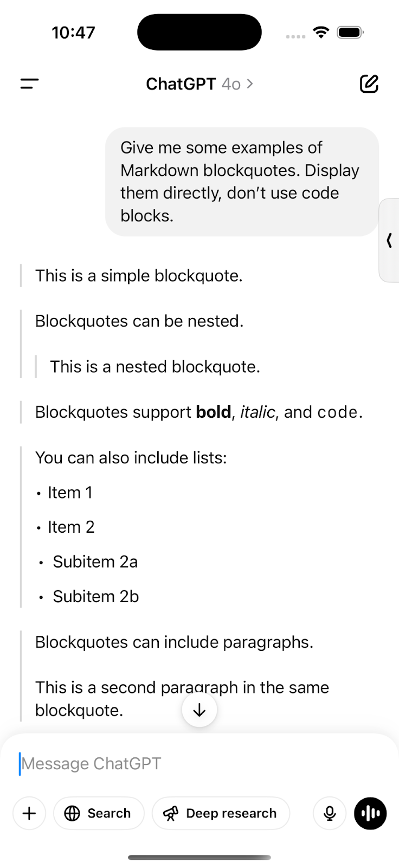Start a new chat with compose icon
The height and width of the screenshot is (868, 399).
[x=369, y=84]
